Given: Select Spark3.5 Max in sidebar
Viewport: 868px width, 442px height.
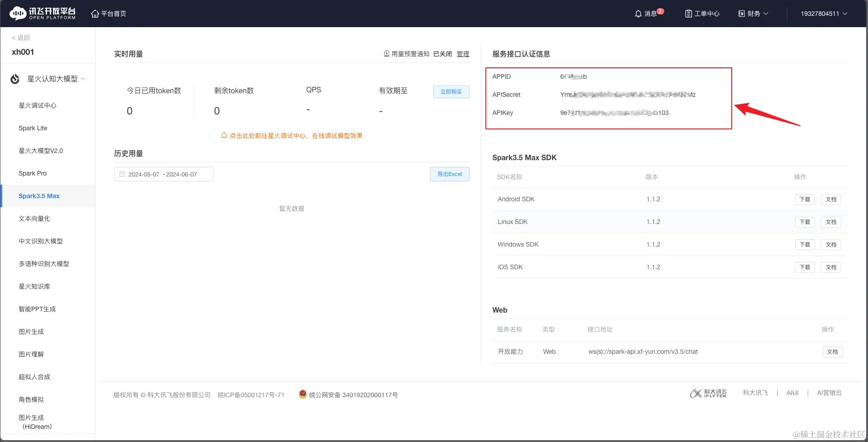Looking at the screenshot, I should click(x=39, y=196).
